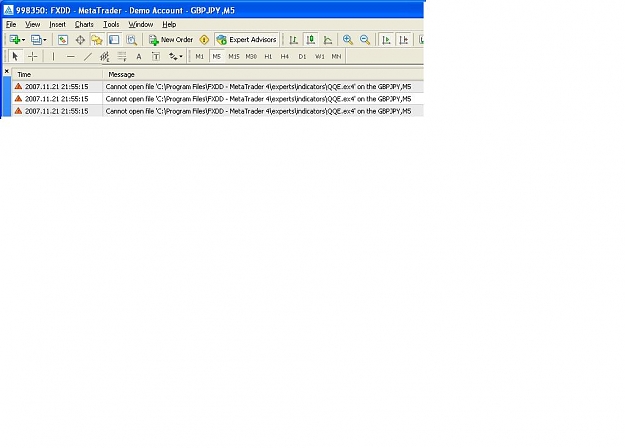Select the Text 'A' tool
Image resolution: width=625 pixels, height=448 pixels.
[139, 57]
